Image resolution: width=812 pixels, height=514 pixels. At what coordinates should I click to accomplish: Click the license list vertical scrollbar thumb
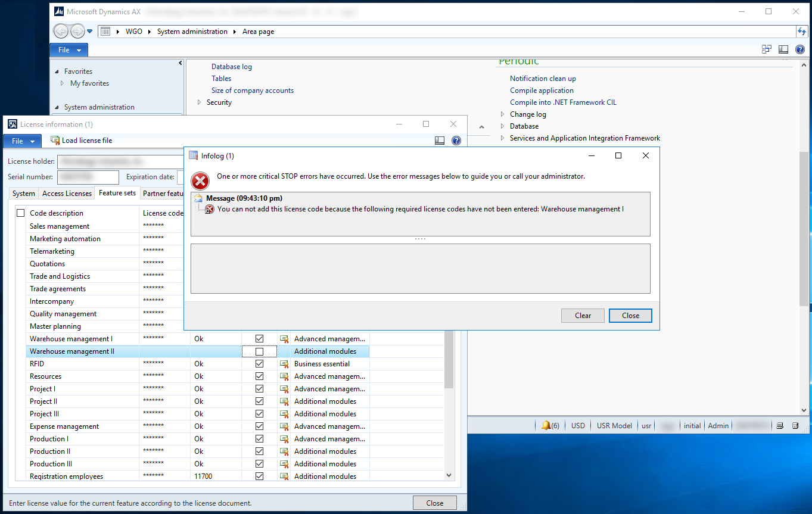pyautogui.click(x=449, y=360)
